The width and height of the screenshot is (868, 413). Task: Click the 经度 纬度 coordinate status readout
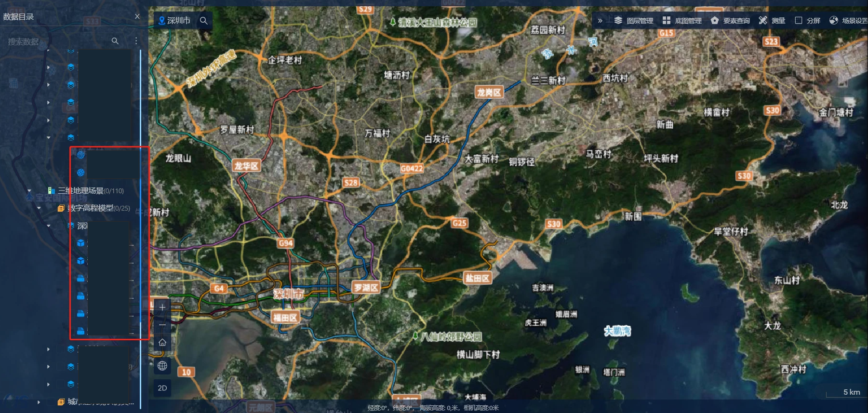click(x=433, y=408)
